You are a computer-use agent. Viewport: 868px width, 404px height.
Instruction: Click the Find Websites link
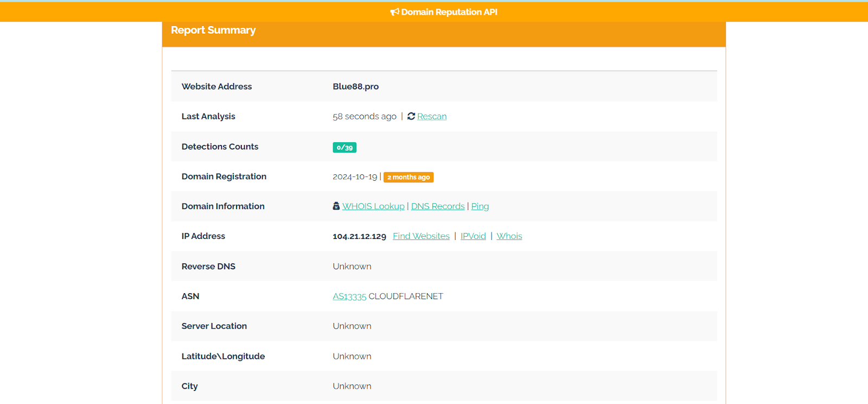pyautogui.click(x=421, y=236)
